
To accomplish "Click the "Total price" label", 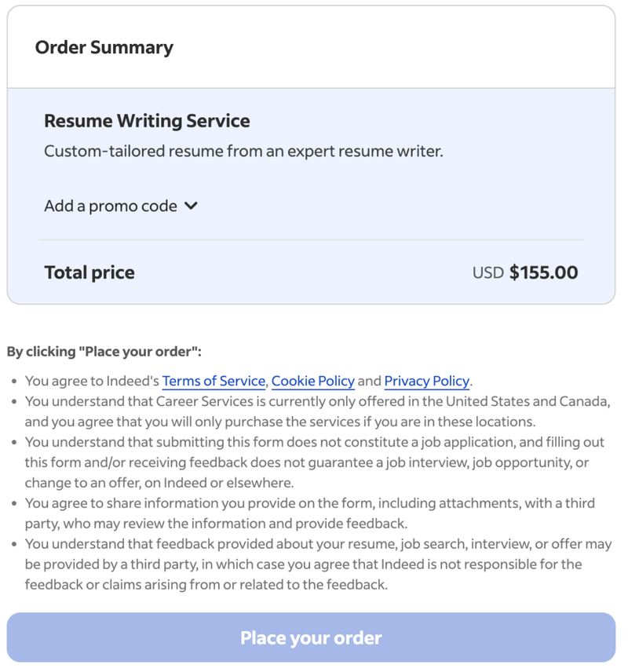I will coord(89,272).
